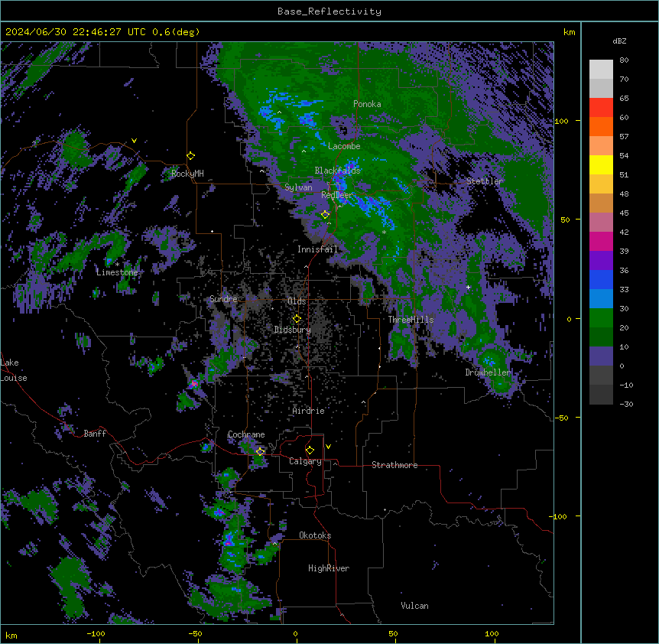The image size is (659, 644).
Task: Click the yellow station marker above RockyMH
Action: click(x=190, y=156)
